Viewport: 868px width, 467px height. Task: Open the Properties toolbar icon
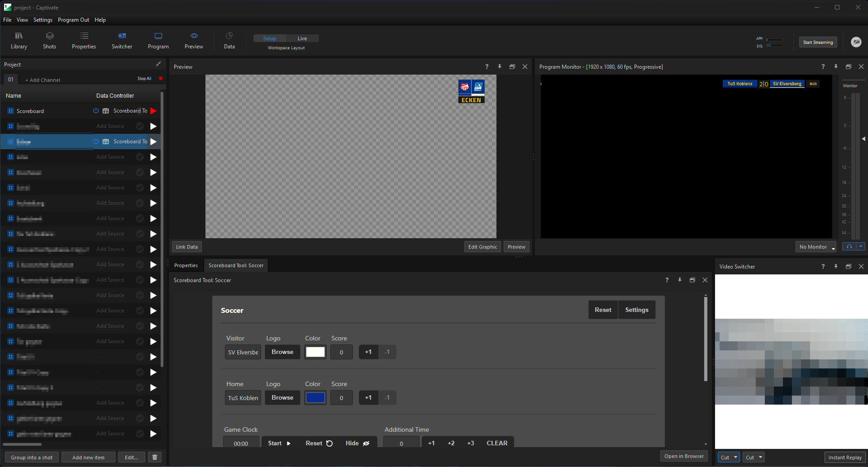tap(84, 40)
